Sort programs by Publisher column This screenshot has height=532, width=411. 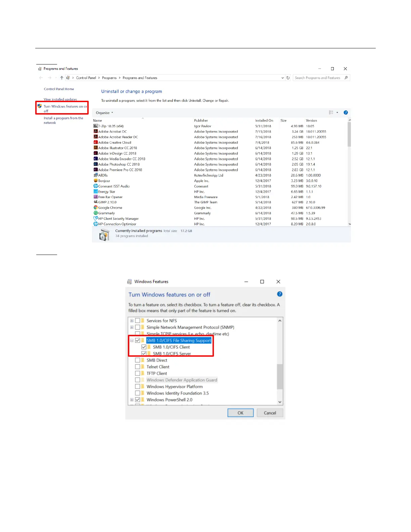pos(201,121)
